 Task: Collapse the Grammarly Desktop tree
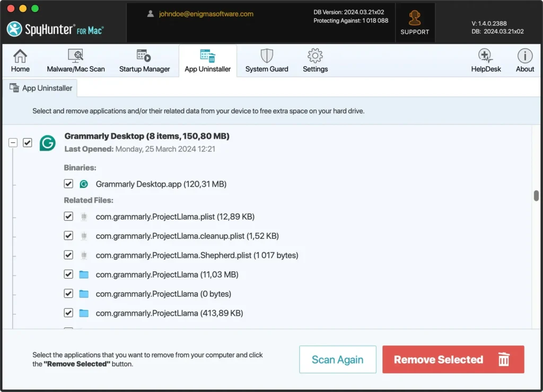[x=13, y=142]
